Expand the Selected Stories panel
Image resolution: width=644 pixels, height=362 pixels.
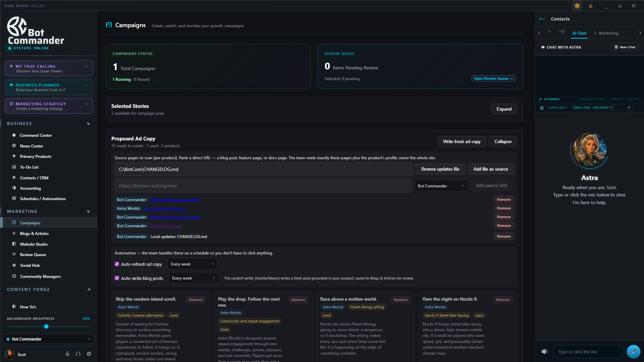[504, 109]
